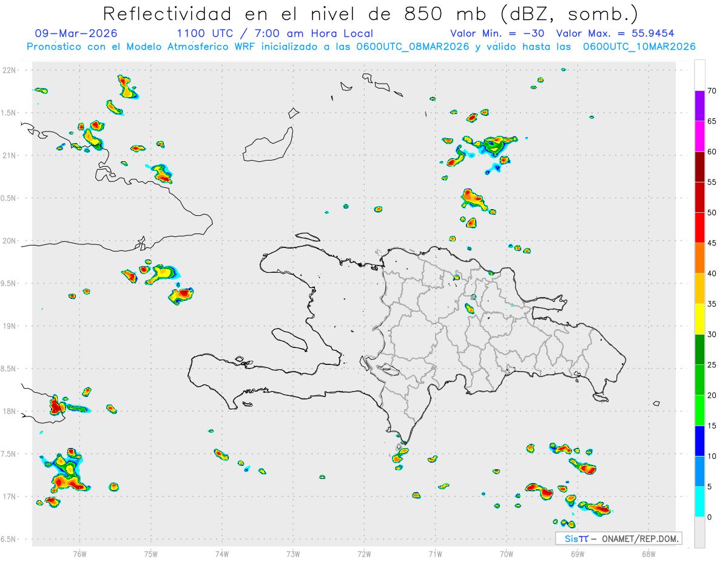Pick the dark green 25-30 dBZ color band
728x562 pixels.
699,350
